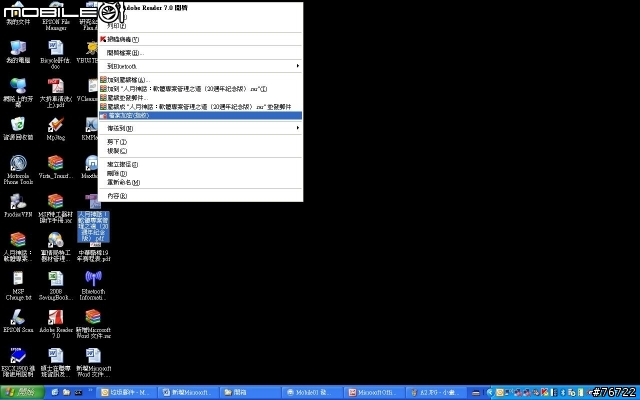Viewport: 640px width, 400px height.
Task: Expand the 傳送到(N) submenu
Action: pos(200,129)
